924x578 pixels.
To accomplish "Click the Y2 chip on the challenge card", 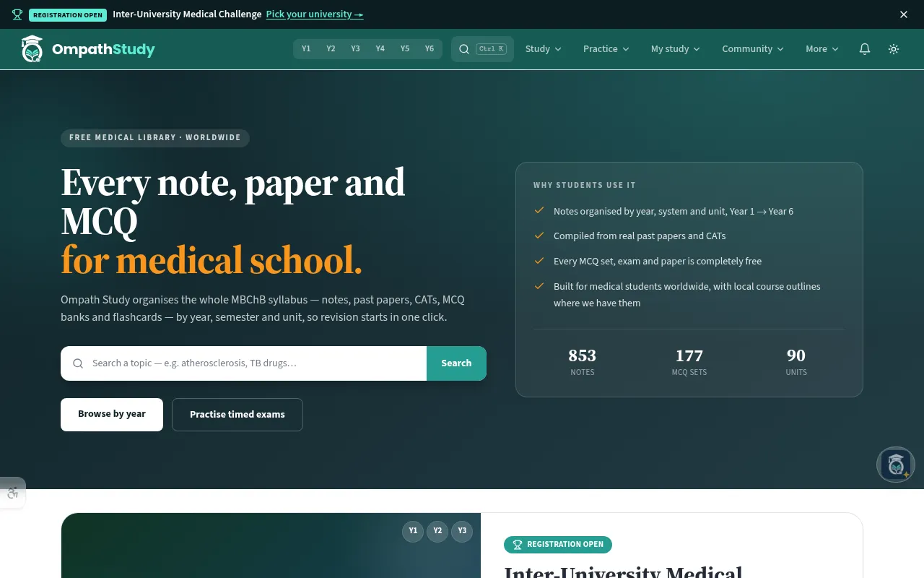I will pyautogui.click(x=437, y=531).
